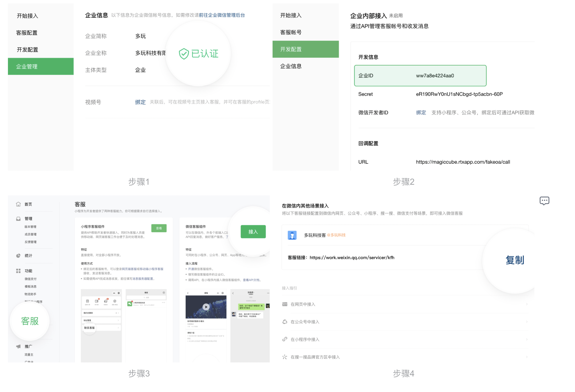Click the 统计 statistics pie chart icon

pyautogui.click(x=18, y=256)
